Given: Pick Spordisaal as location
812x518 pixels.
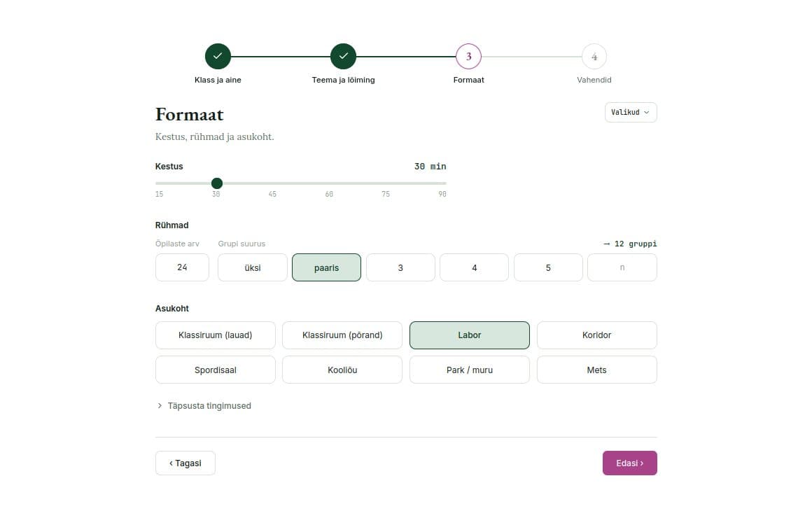Looking at the screenshot, I should tap(216, 370).
